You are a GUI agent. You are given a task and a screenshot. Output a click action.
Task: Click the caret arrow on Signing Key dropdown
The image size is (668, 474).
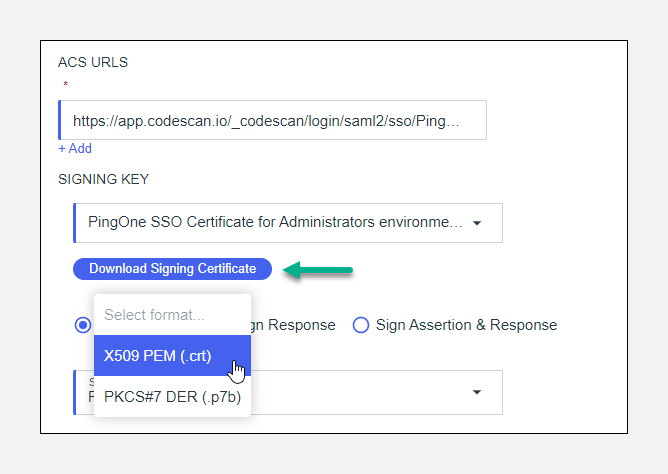pyautogui.click(x=477, y=223)
